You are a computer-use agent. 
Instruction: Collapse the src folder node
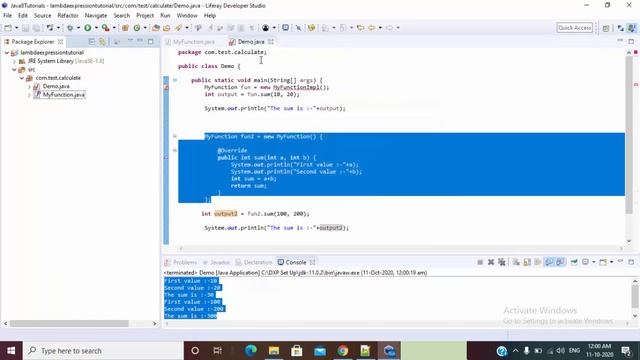pos(14,70)
